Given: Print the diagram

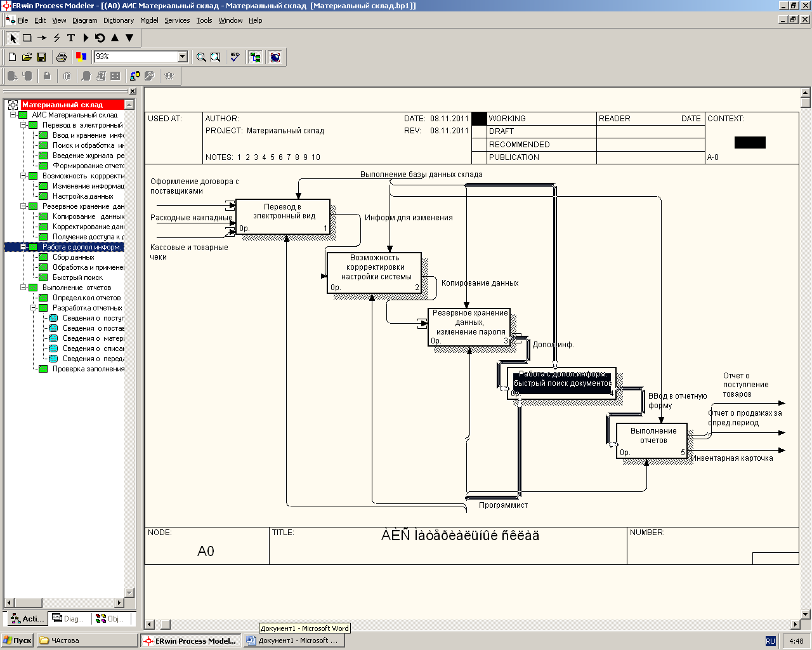Looking at the screenshot, I should [x=61, y=57].
